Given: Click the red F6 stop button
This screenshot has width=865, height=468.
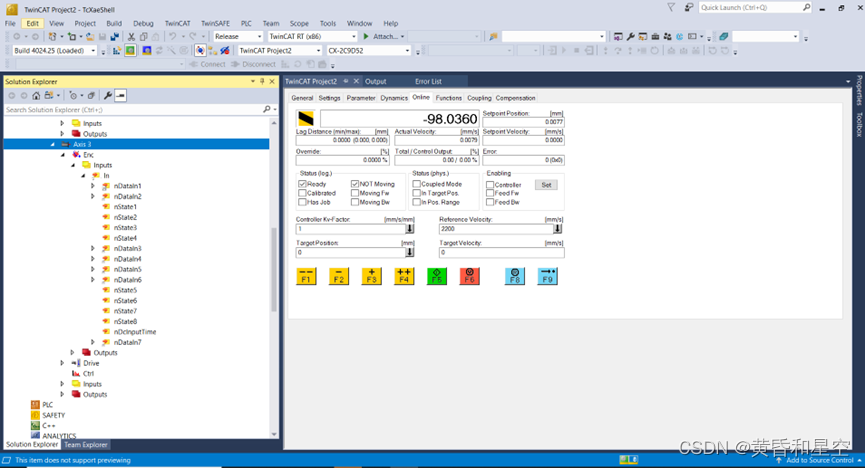Looking at the screenshot, I should (469, 276).
